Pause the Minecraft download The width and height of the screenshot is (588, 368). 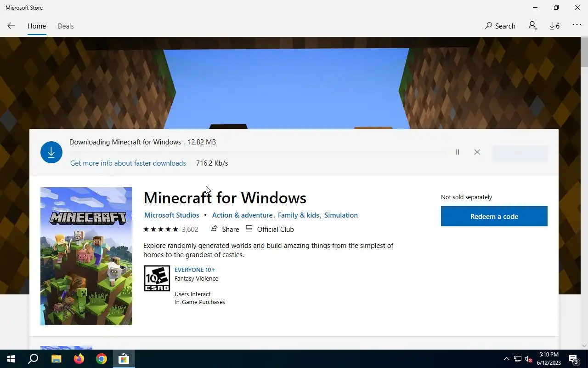click(x=457, y=152)
